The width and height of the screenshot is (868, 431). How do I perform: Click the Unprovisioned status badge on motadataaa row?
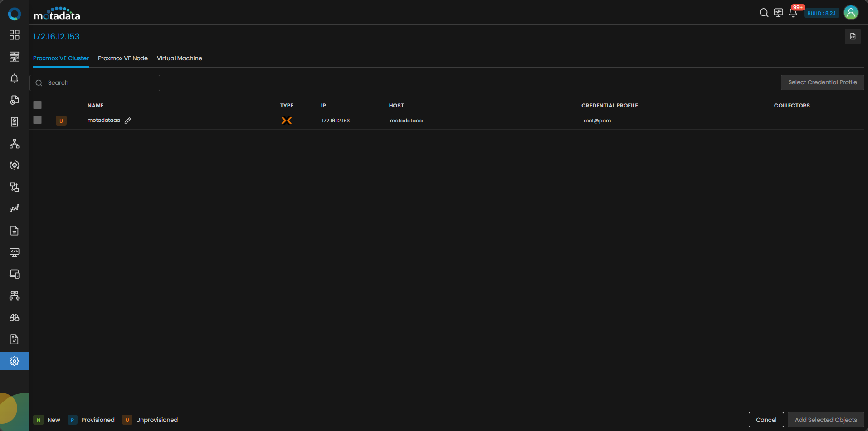pos(61,121)
